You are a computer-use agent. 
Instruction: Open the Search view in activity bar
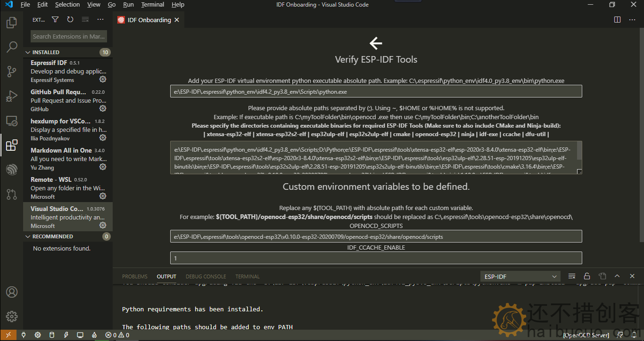click(x=12, y=47)
